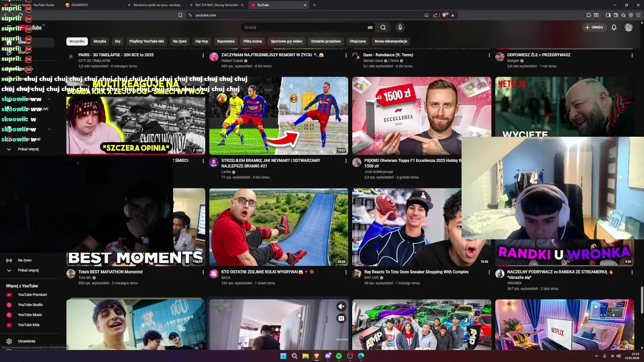
Task: Open options menu for NACZELNY PODRYWACZ video
Action: (x=632, y=272)
